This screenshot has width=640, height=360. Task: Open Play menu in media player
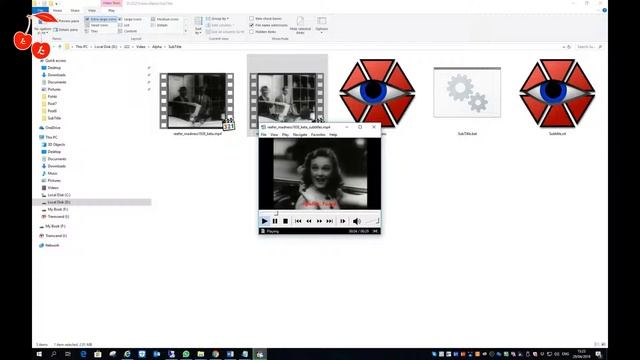[x=285, y=134]
